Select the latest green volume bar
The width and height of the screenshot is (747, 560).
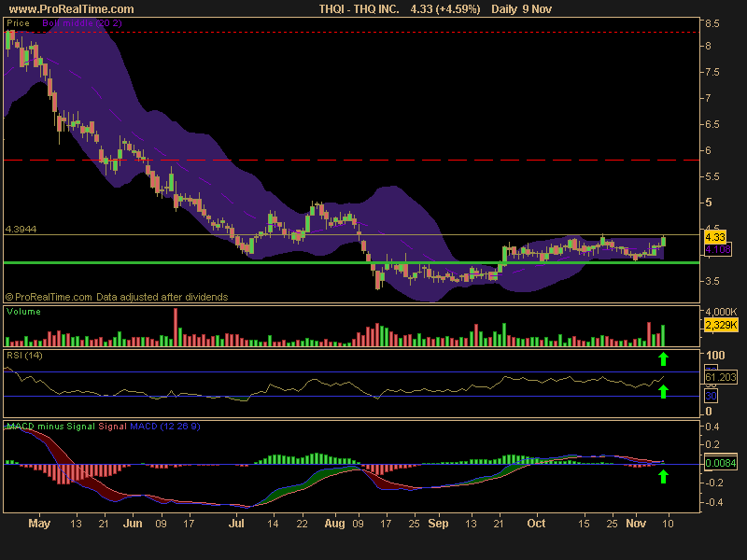663,335
